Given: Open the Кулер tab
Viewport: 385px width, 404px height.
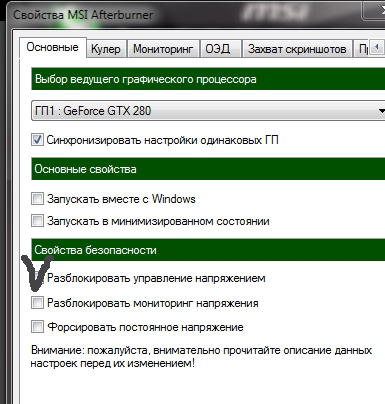Looking at the screenshot, I should pos(106,49).
